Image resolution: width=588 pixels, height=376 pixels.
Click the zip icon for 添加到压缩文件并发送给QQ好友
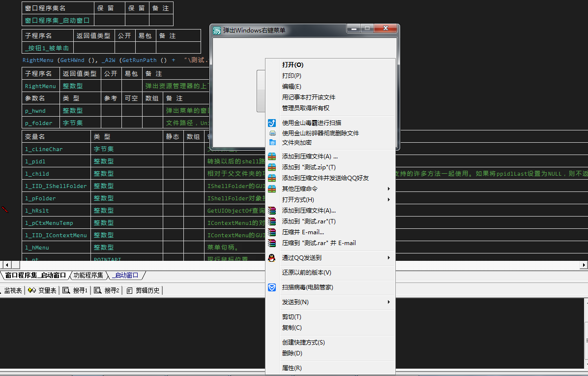coord(272,178)
